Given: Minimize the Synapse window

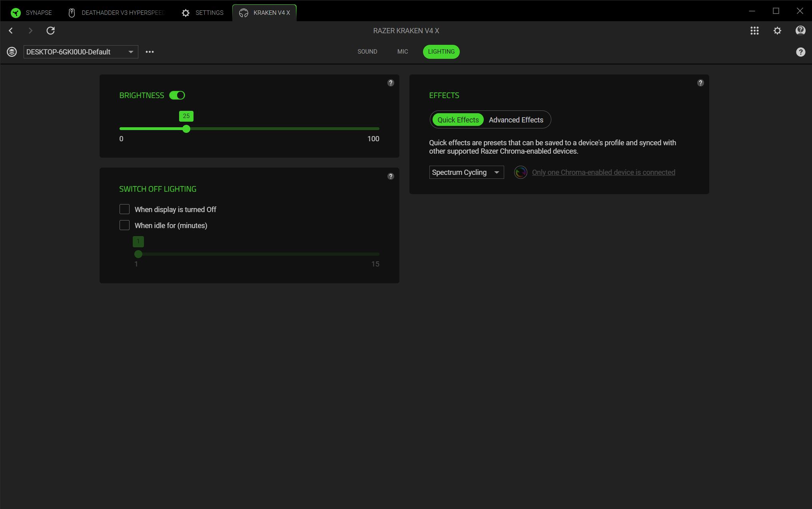Looking at the screenshot, I should (752, 11).
